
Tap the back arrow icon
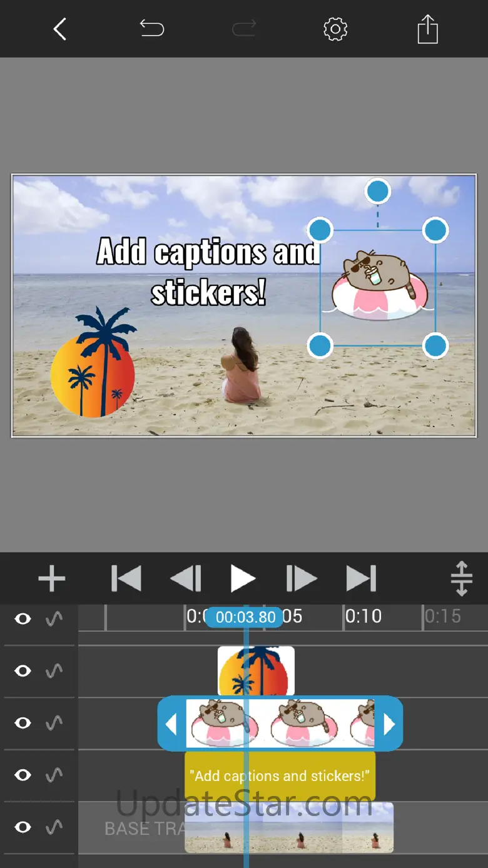pyautogui.click(x=59, y=29)
